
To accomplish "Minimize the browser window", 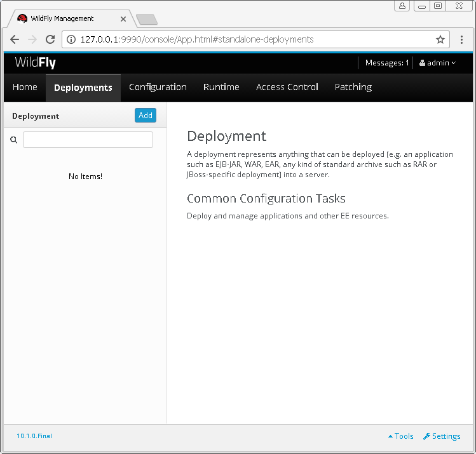I will 421,6.
